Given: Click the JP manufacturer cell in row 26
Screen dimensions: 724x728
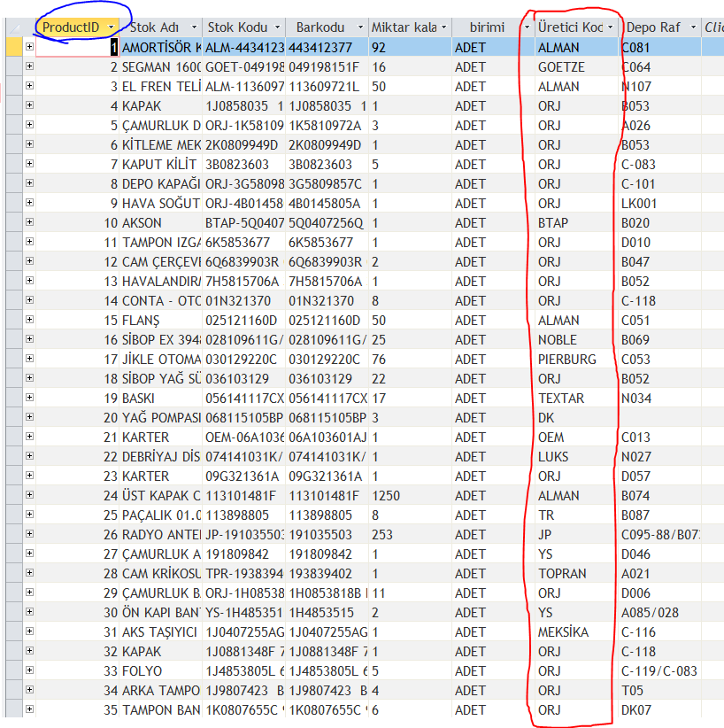Looking at the screenshot, I should [576, 534].
